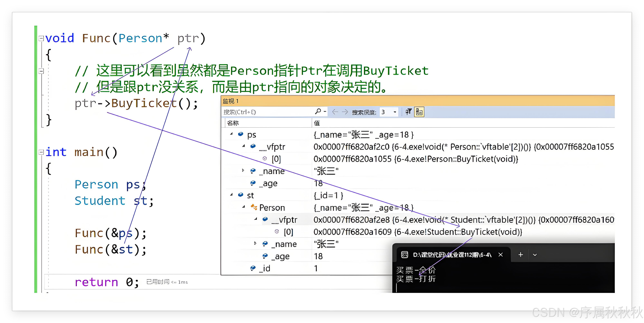The width and height of the screenshot is (644, 323).
Task: Select value 0x00007ff6820a1055 Person::BuyTicket(void)
Action: coord(416,159)
